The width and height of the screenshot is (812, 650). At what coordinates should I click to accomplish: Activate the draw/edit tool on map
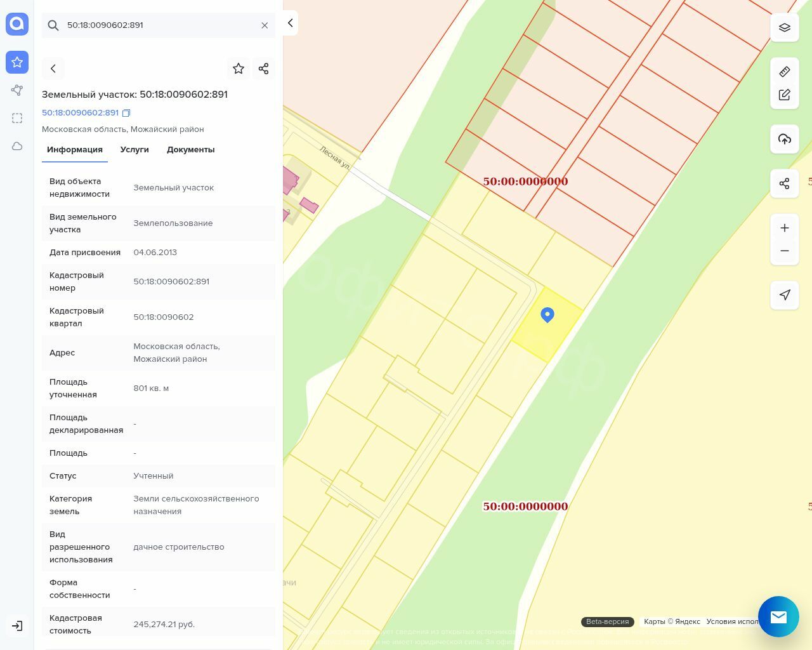[785, 95]
